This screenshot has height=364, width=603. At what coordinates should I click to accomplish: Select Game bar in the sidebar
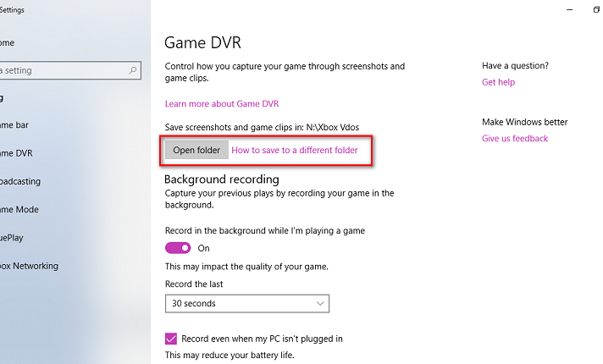pyautogui.click(x=14, y=125)
